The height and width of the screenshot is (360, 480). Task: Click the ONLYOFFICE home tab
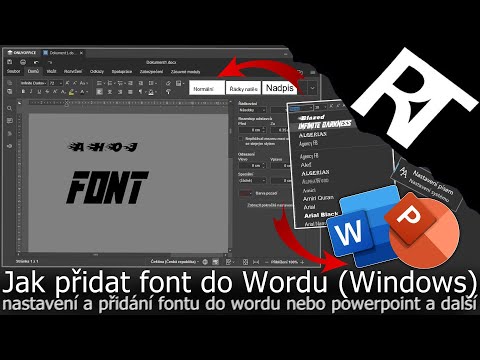point(22,53)
